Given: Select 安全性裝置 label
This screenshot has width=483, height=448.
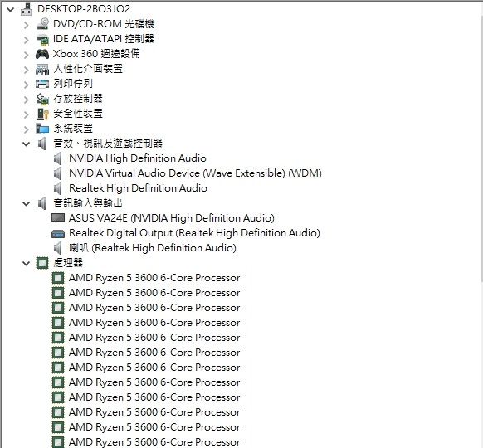Looking at the screenshot, I should [78, 114].
